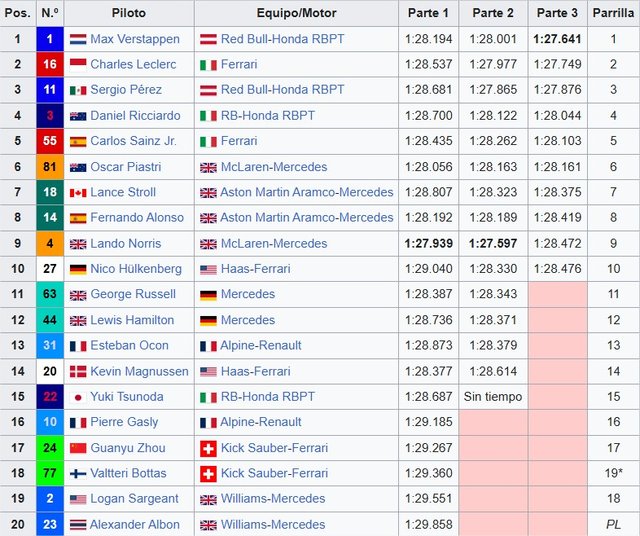Open the Kick Sauber-Ferrari link in Valtteri Bottas's row
The height and width of the screenshot is (536, 640).
[274, 473]
